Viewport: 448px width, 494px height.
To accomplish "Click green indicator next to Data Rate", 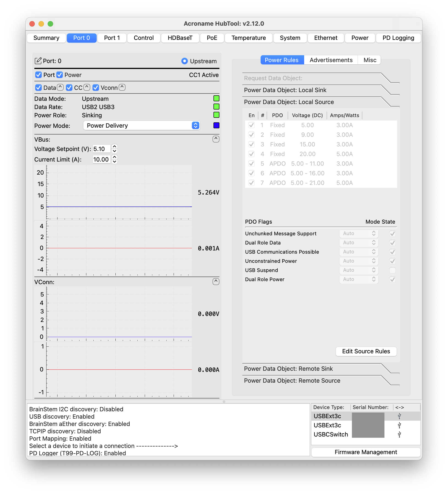I will pos(216,107).
